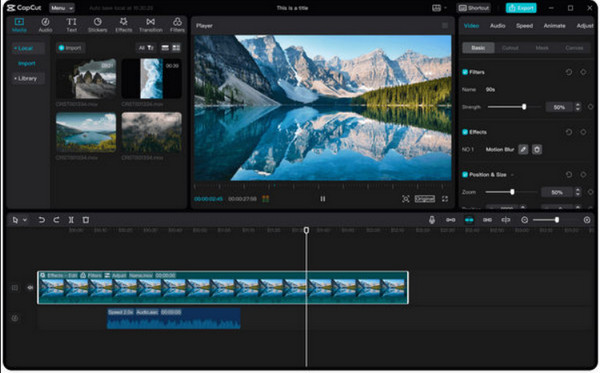This screenshot has width=600, height=373.
Task: Toggle the highlighted auto snapping button
Action: pos(469,220)
